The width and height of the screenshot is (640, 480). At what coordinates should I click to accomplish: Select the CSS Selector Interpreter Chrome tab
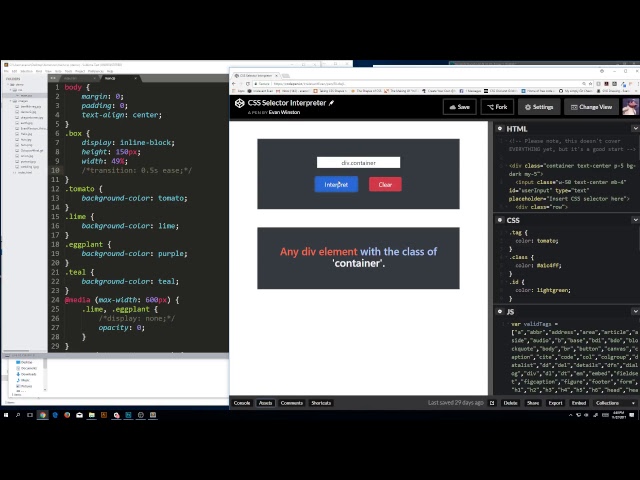[x=256, y=76]
